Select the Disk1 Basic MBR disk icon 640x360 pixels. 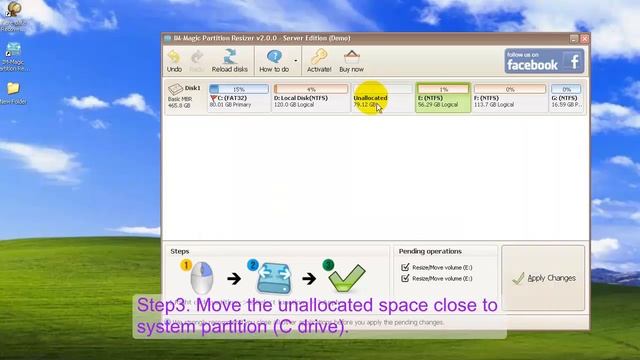tap(176, 89)
